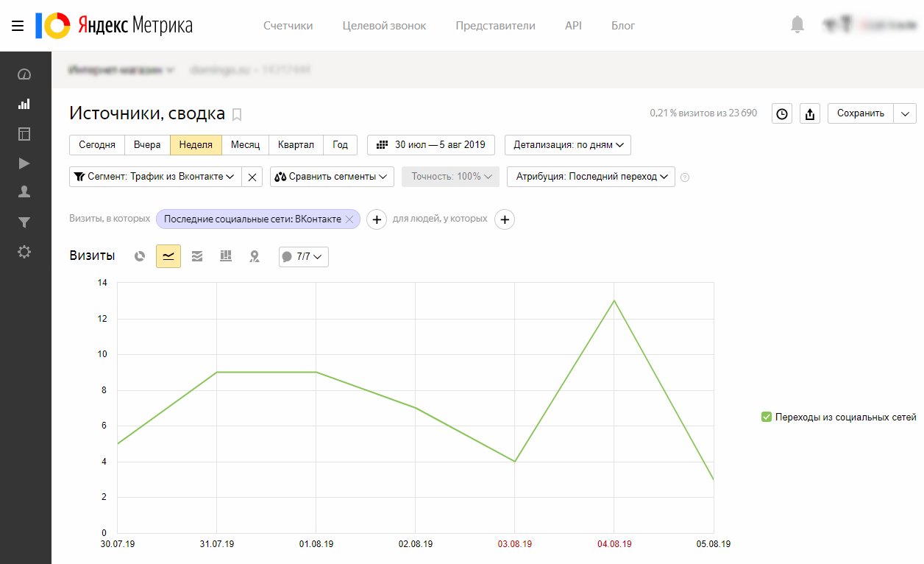The height and width of the screenshot is (564, 924).
Task: Select the Месяц period tab
Action: [x=245, y=145]
